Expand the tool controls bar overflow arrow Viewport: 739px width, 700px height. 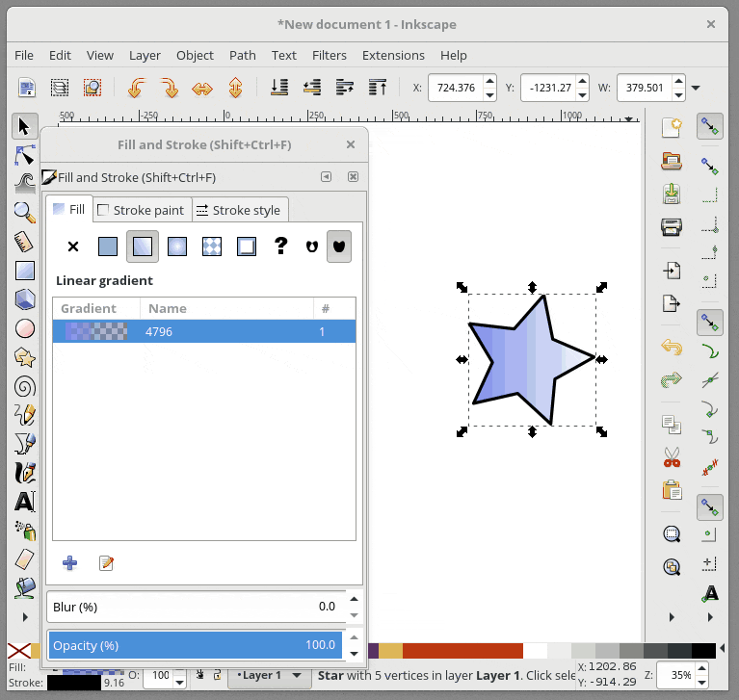tap(696, 89)
